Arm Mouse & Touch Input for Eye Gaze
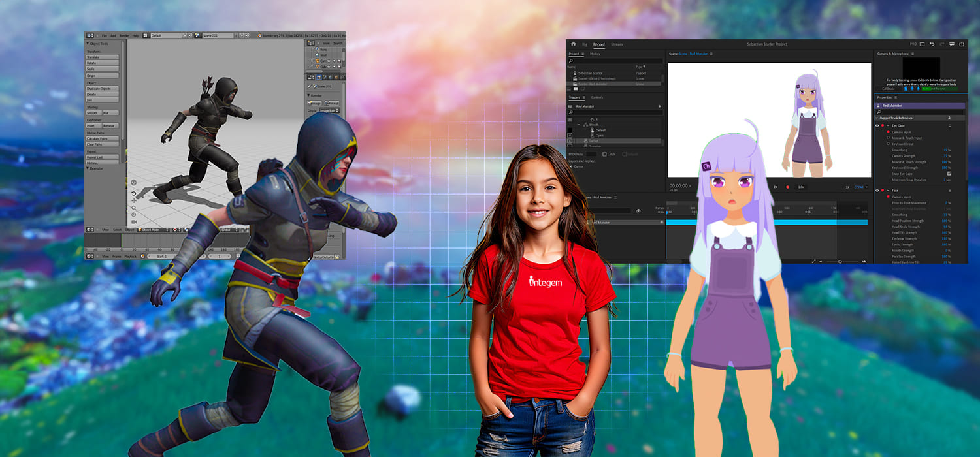 pos(888,138)
